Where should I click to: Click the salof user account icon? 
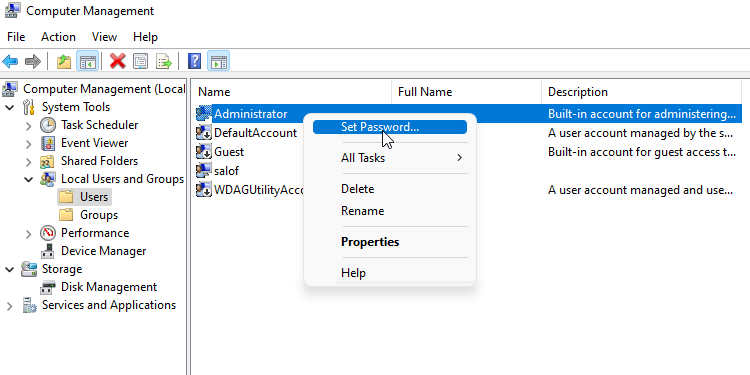click(203, 171)
